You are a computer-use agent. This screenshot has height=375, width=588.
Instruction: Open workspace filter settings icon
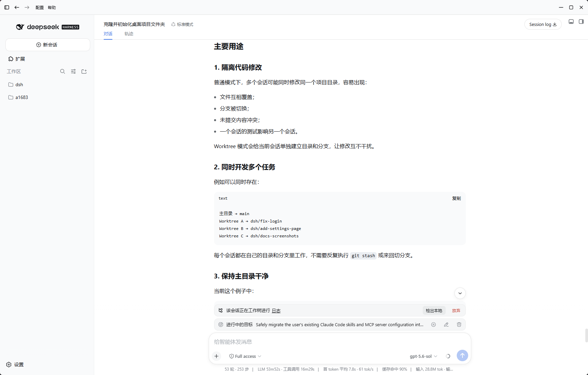pyautogui.click(x=73, y=71)
